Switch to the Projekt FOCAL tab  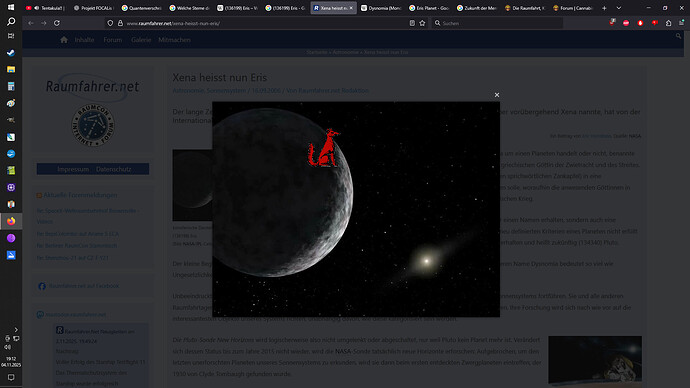[93, 8]
